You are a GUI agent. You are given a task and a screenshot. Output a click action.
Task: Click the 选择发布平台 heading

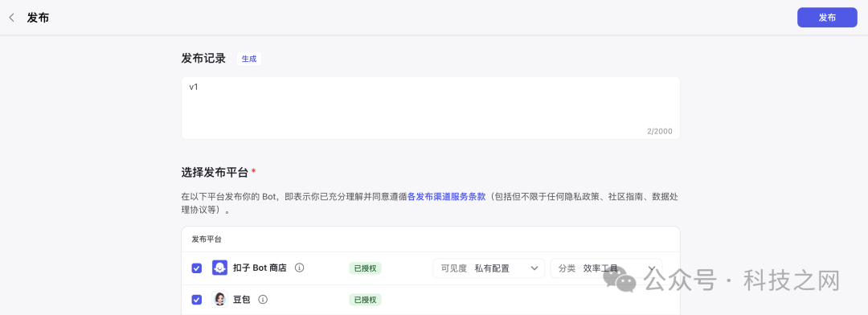215,172
